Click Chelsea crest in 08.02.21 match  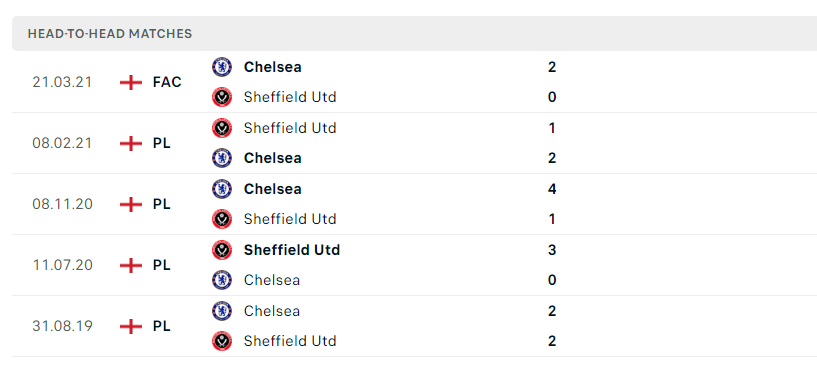pos(222,158)
